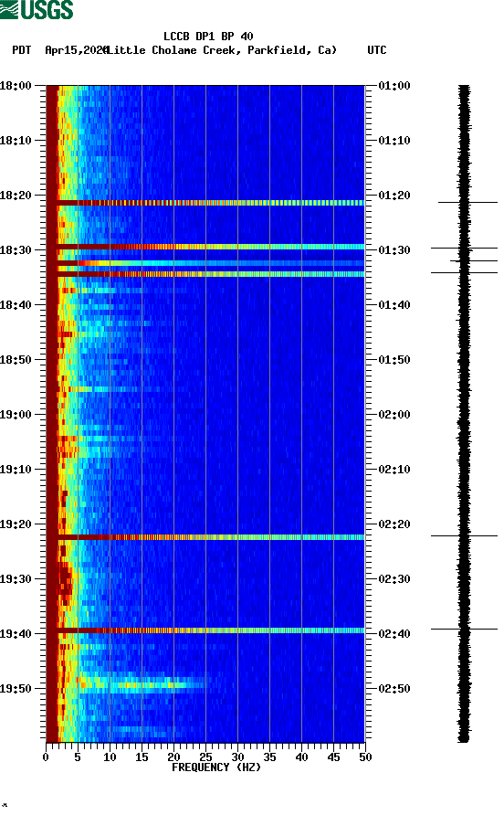
Task: Click the 01:00 UTC time label
Action: tap(394, 86)
